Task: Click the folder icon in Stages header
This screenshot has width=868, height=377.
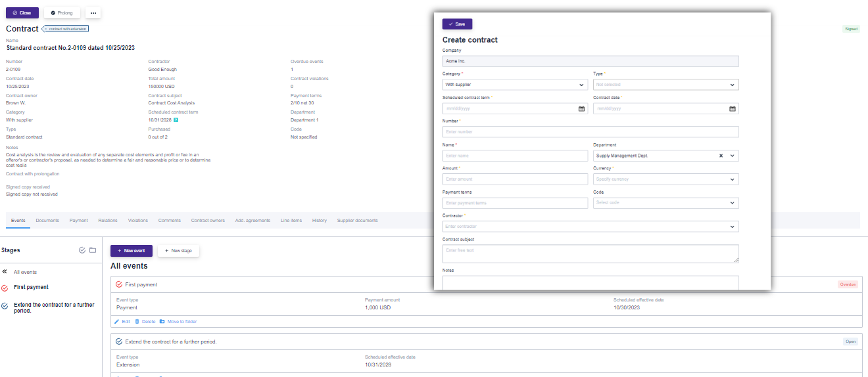Action: [93, 250]
